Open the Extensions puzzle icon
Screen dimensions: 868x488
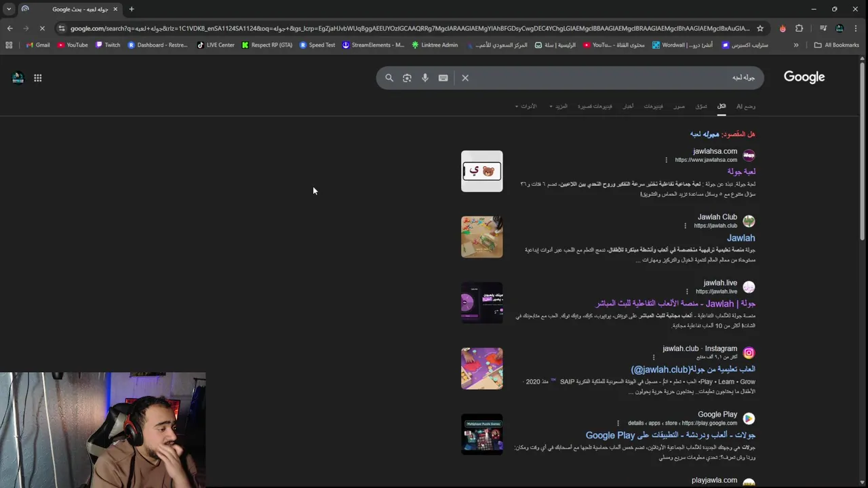799,28
